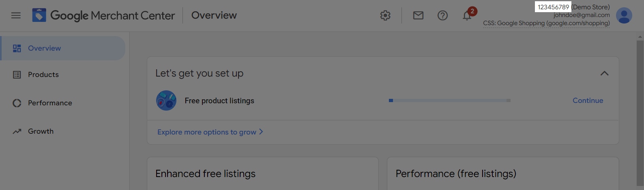Click the Free product listings icon
This screenshot has height=190, width=644.
pos(166,100)
